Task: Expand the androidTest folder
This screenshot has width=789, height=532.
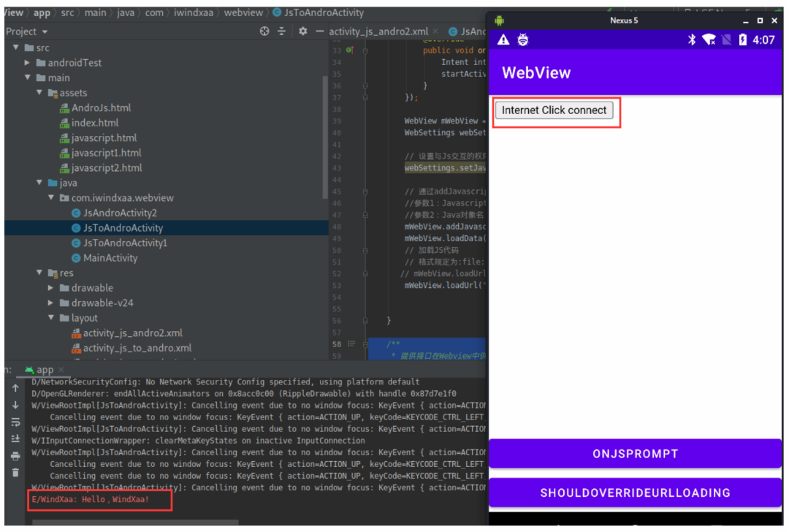Action: pyautogui.click(x=28, y=62)
